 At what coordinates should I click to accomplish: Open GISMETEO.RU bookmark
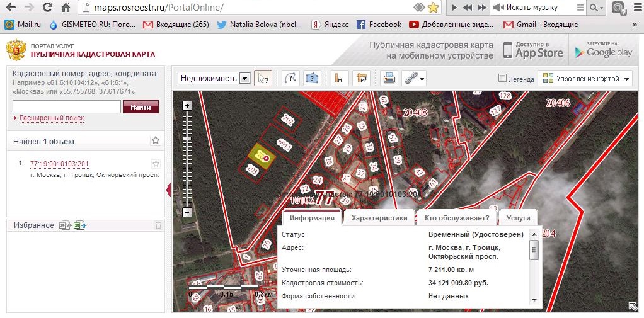tap(92, 25)
